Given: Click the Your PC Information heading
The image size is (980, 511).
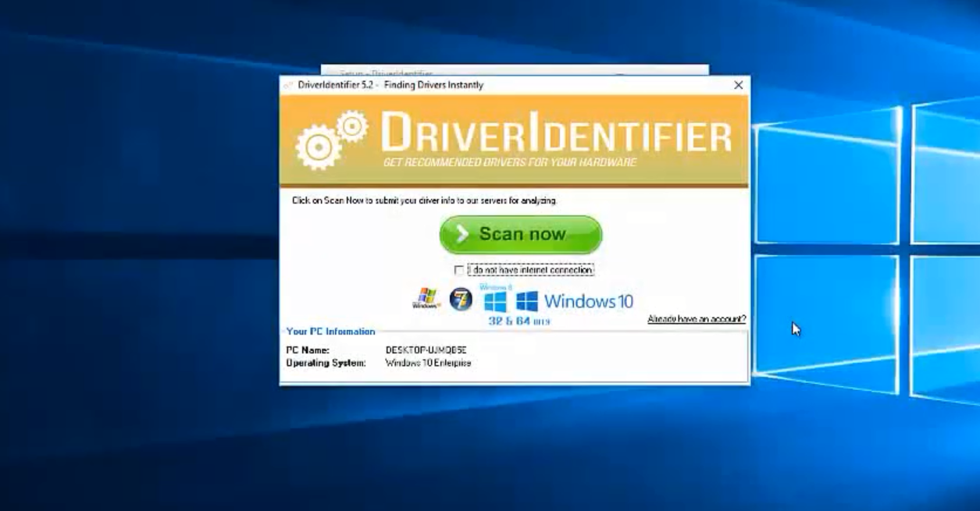Looking at the screenshot, I should [330, 332].
